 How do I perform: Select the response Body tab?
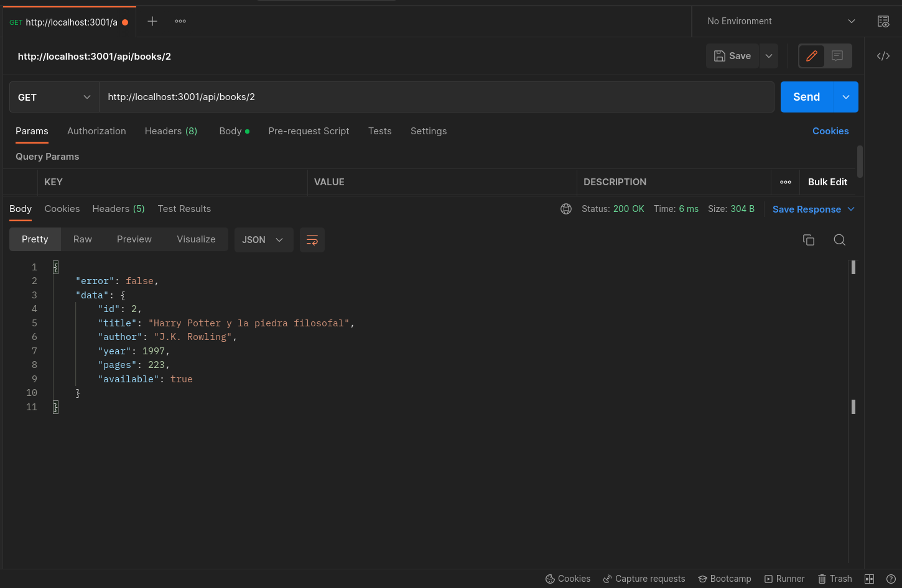21,209
